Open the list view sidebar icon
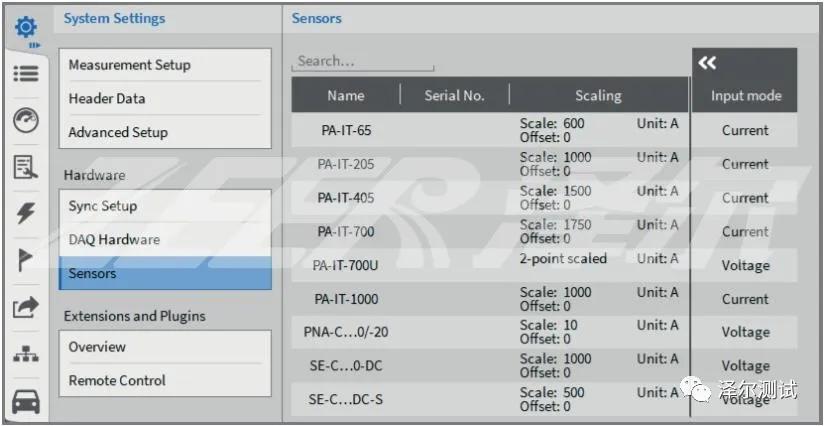The image size is (824, 426). coord(25,74)
